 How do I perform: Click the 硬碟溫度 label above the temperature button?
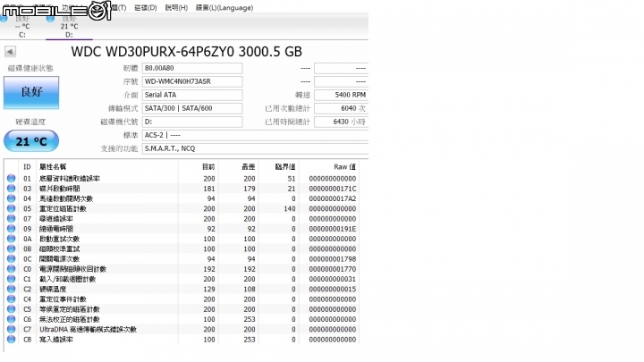tap(30, 122)
